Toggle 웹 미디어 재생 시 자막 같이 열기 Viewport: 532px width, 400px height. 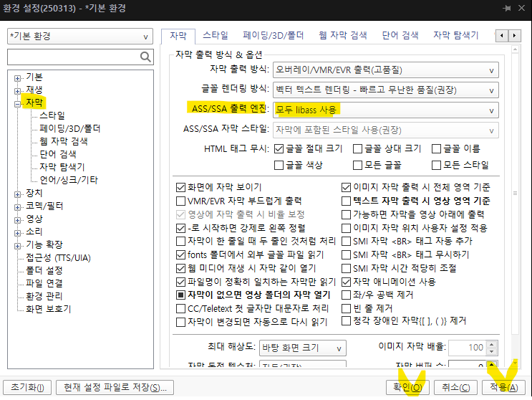[x=180, y=268]
